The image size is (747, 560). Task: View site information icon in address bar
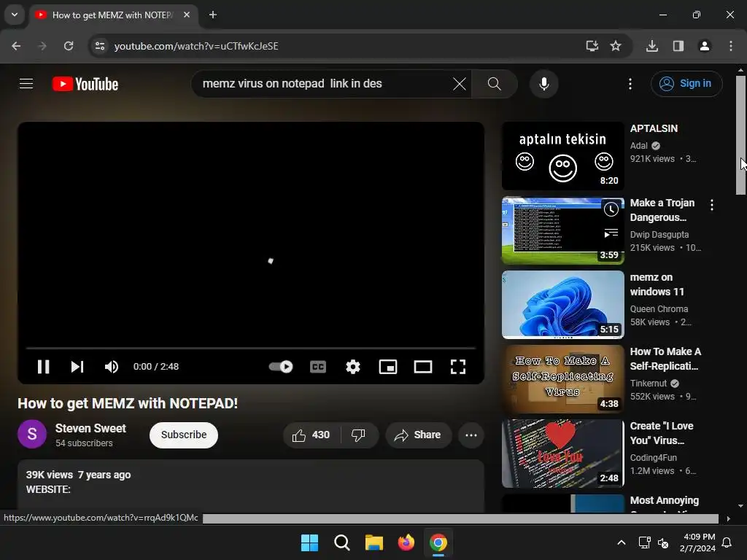(x=100, y=46)
